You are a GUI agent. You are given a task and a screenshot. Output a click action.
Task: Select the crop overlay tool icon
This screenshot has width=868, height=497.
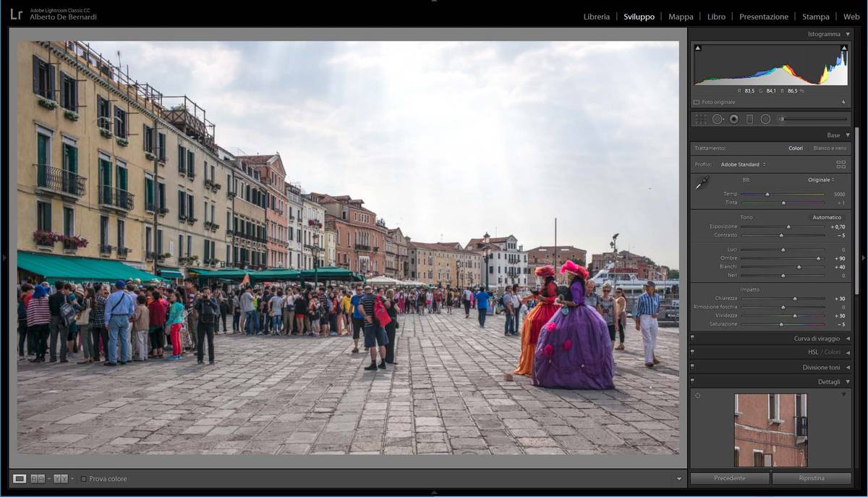coord(700,119)
